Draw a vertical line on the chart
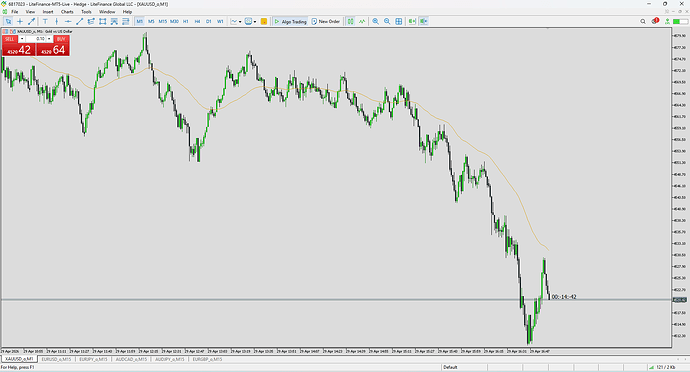Image resolution: width=690 pixels, height=372 pixels. point(56,21)
